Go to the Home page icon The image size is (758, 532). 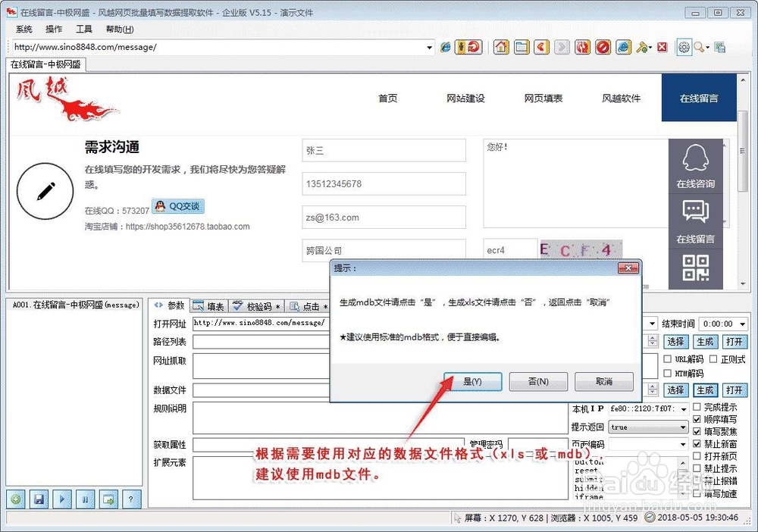click(x=501, y=47)
